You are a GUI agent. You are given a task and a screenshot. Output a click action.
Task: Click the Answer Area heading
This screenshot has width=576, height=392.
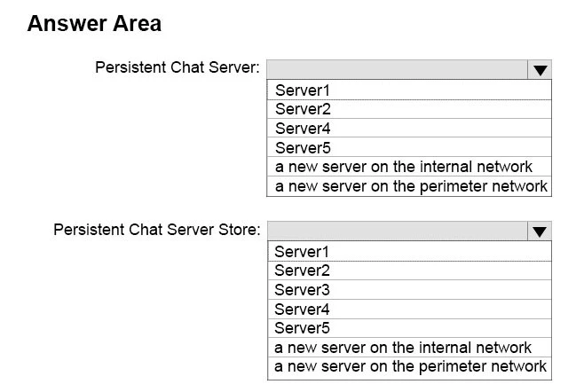(x=94, y=24)
